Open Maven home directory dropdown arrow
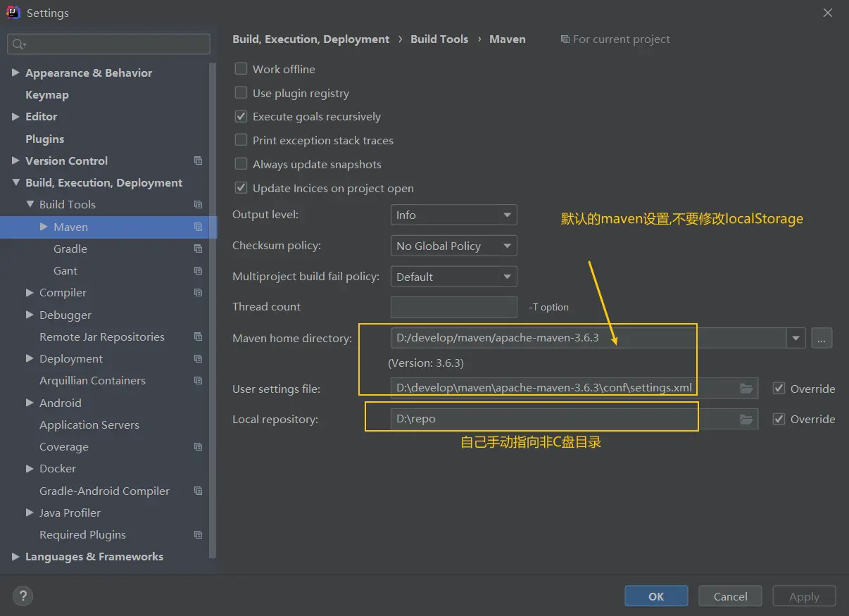Image resolution: width=849 pixels, height=616 pixels. pos(795,338)
